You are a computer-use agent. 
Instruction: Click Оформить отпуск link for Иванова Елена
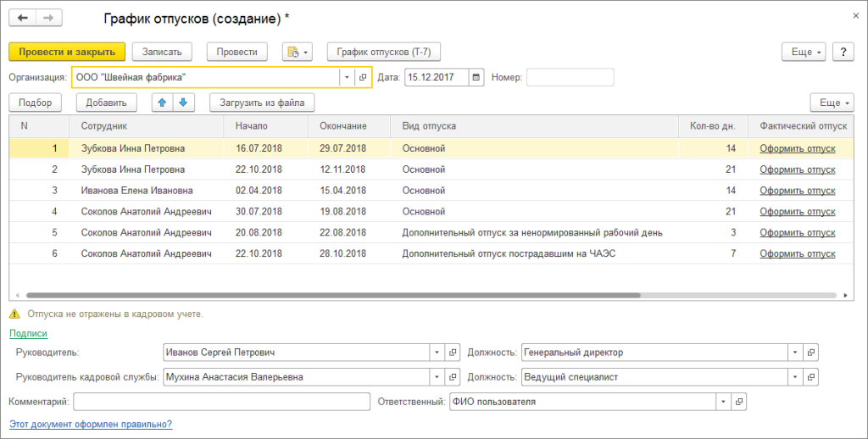coord(797,191)
